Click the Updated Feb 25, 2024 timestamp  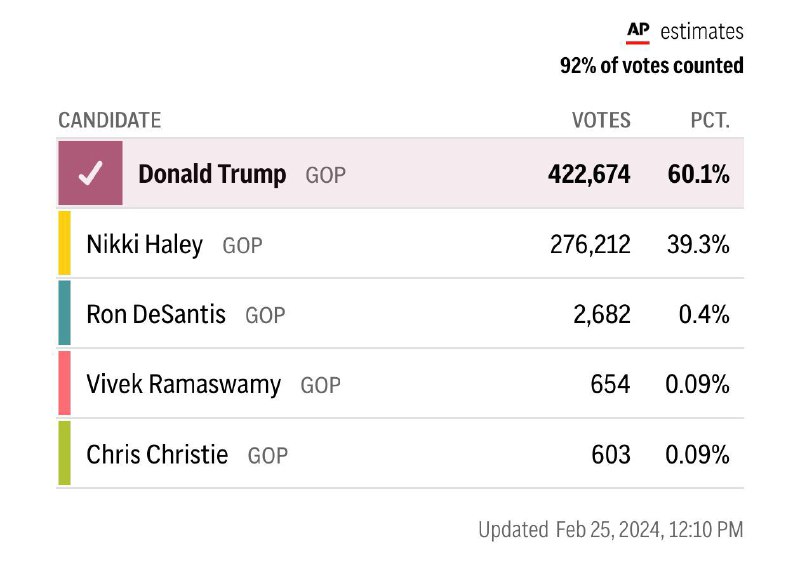coord(610,529)
